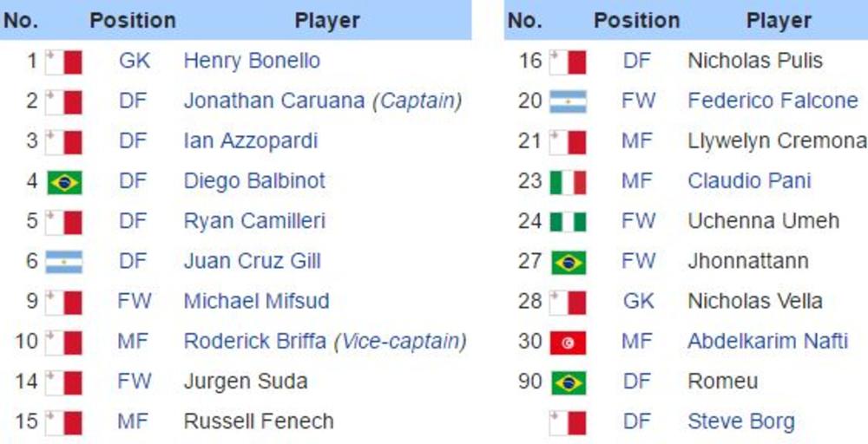Open the Jonathan Caruana link
This screenshot has width=868, height=444.
click(273, 101)
